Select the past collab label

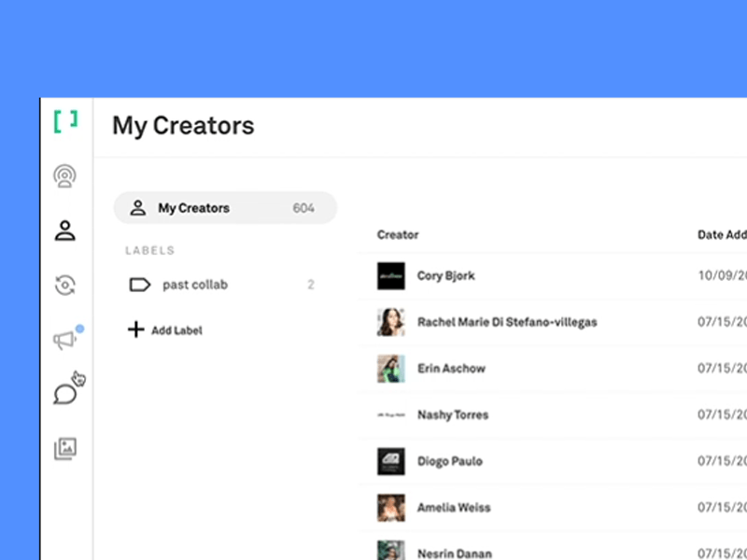pos(194,285)
